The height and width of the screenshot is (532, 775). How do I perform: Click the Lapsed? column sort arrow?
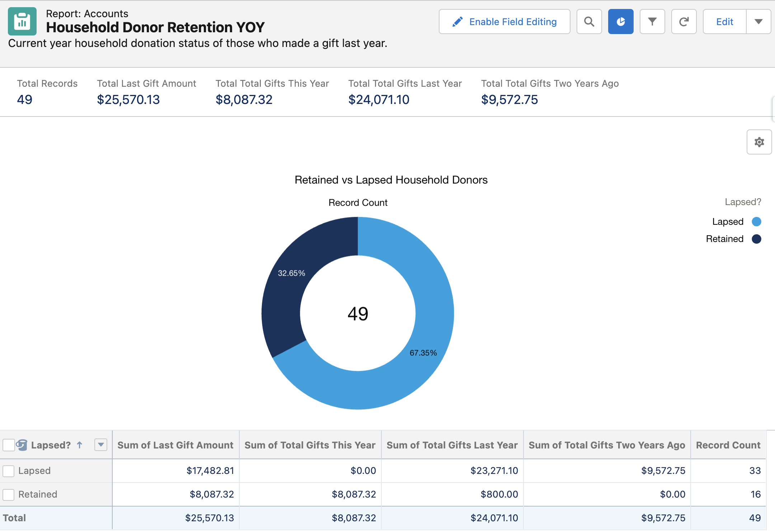(80, 445)
